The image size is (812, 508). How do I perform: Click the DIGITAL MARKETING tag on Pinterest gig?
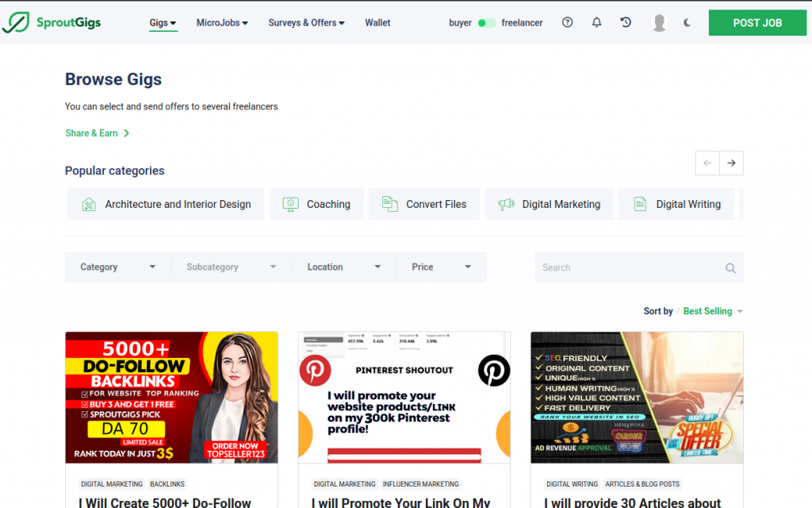(344, 484)
